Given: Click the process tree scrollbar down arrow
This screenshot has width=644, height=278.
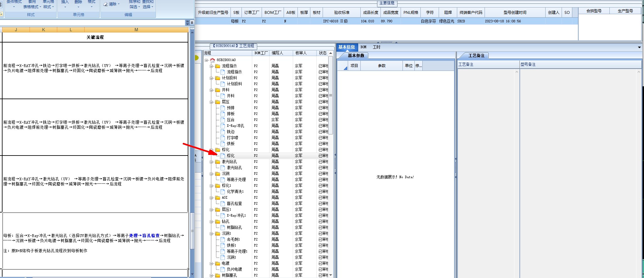Looking at the screenshot, I should (x=330, y=275).
